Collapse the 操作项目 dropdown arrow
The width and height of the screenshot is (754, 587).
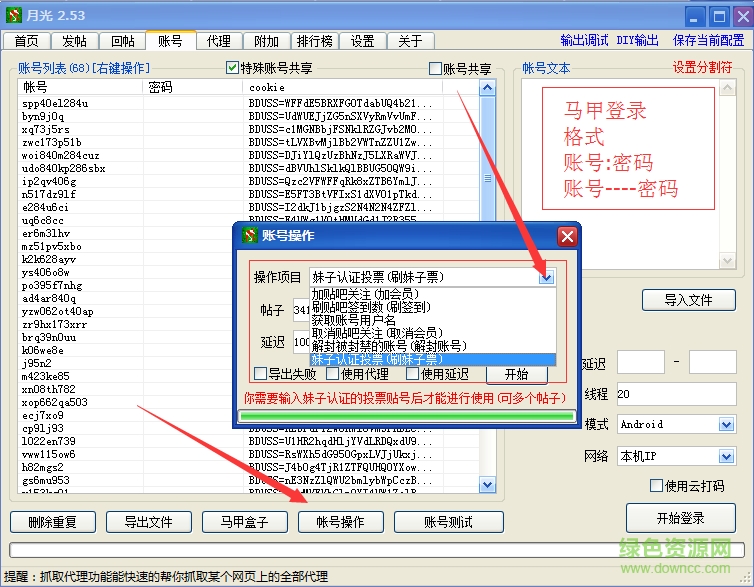pyautogui.click(x=546, y=277)
